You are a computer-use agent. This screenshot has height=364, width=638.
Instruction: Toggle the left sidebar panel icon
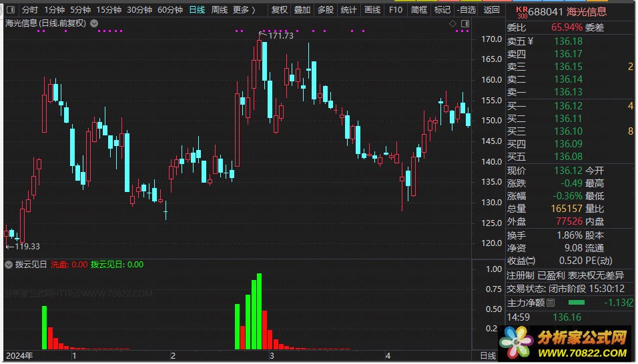coord(11,9)
